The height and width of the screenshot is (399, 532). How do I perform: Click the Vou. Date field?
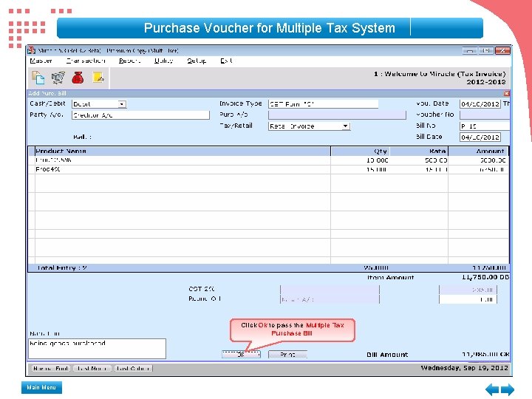[x=480, y=104]
